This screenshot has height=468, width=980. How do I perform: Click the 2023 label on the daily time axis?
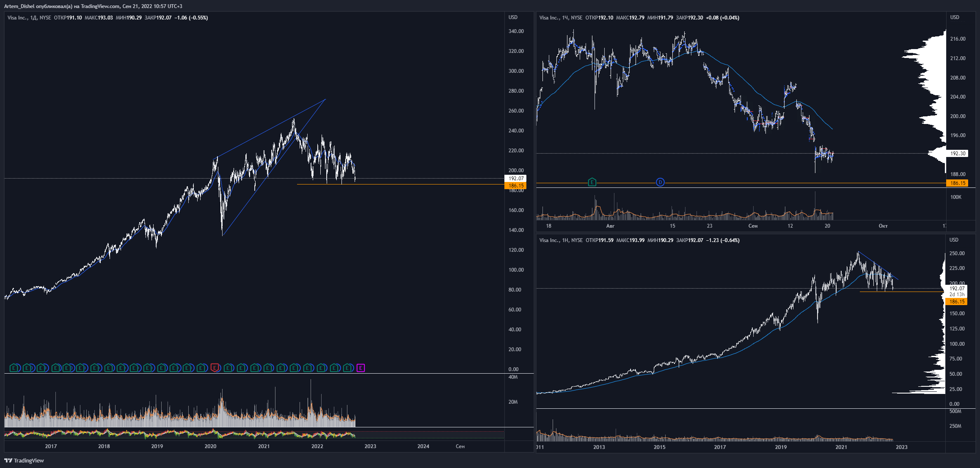(370, 446)
